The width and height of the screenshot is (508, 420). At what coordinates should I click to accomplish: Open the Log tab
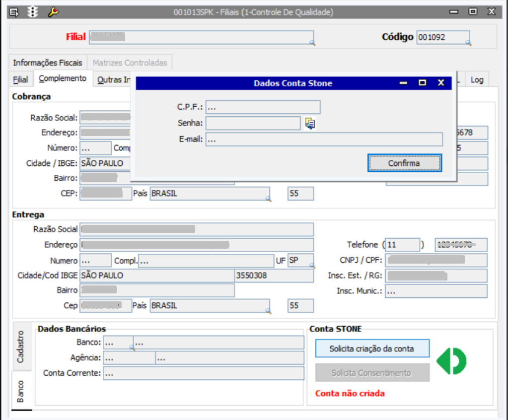(477, 79)
